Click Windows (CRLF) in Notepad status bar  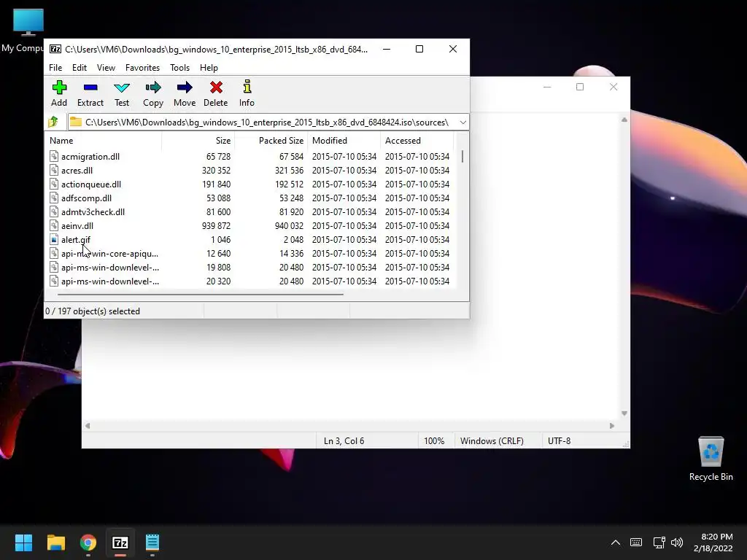492,441
